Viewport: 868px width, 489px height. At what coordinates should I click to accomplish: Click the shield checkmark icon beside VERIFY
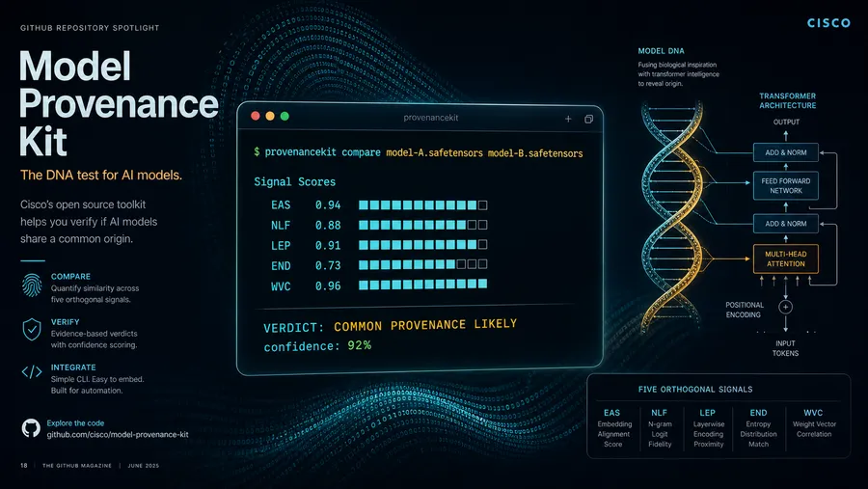[32, 330]
